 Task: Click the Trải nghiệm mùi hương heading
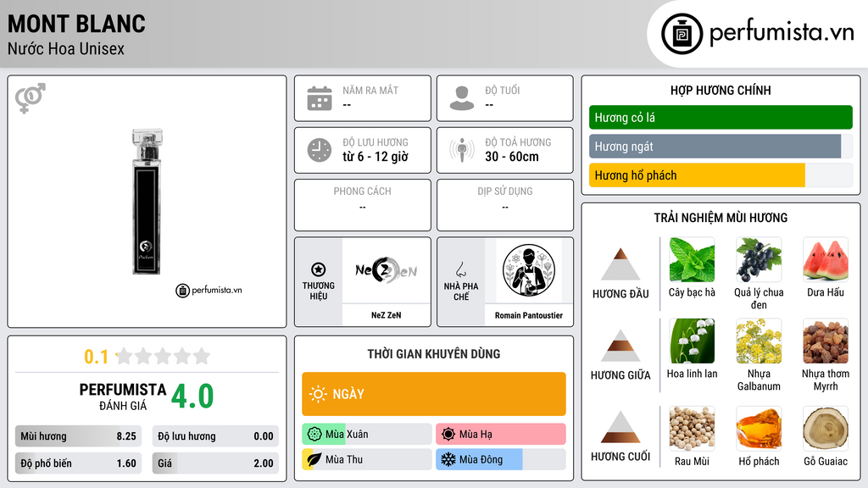coord(721,218)
